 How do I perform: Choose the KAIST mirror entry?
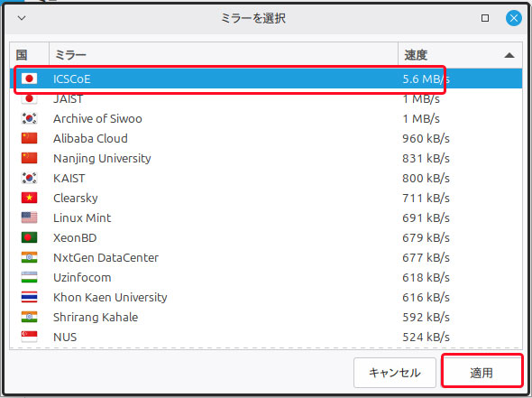click(266, 178)
